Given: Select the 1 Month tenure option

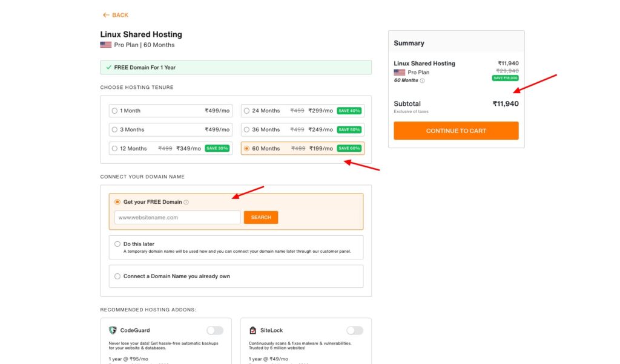Looking at the screenshot, I should pos(114,111).
